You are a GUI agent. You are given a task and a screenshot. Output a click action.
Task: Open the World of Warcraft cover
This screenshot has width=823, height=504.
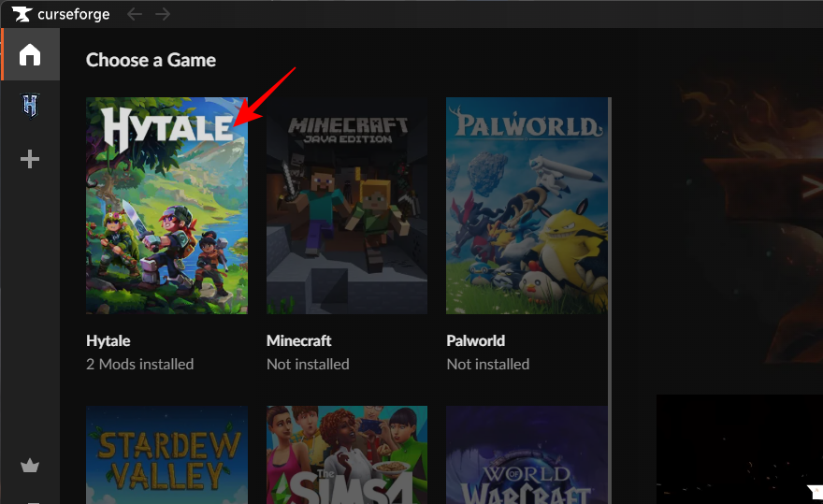coord(527,454)
